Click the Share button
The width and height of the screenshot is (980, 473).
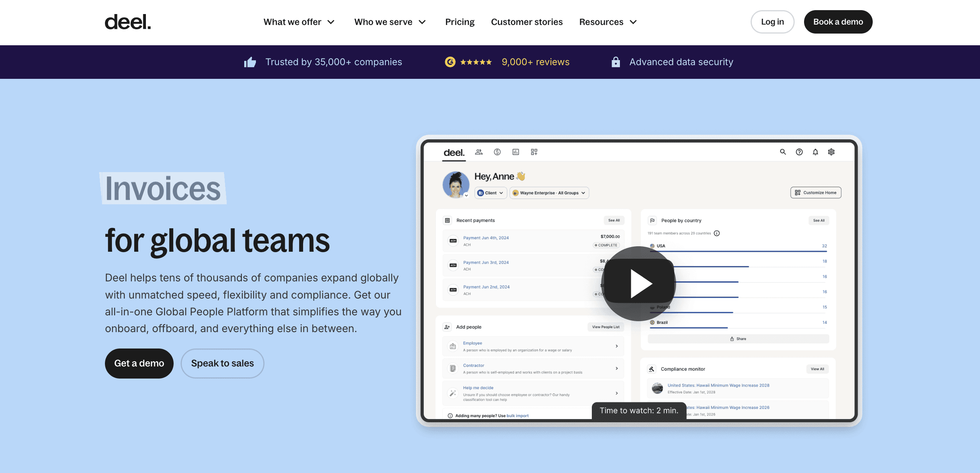click(738, 339)
